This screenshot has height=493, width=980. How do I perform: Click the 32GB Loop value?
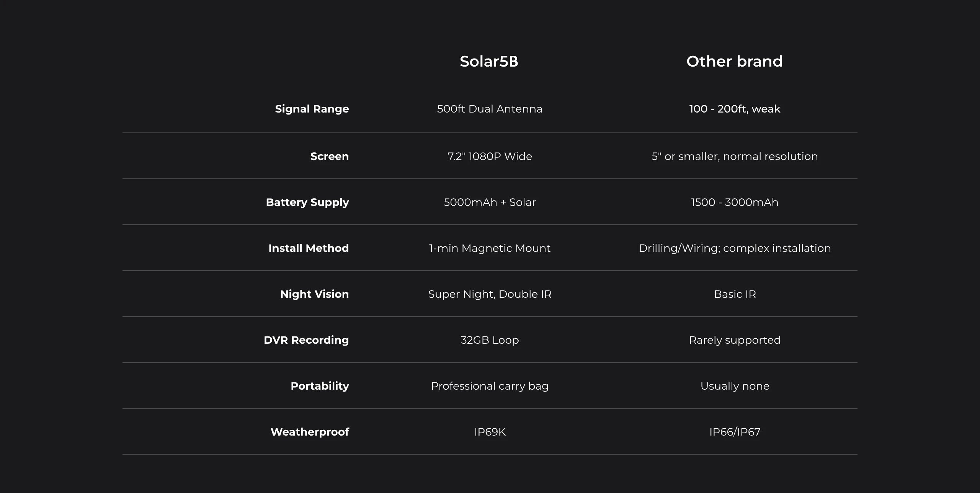point(490,340)
